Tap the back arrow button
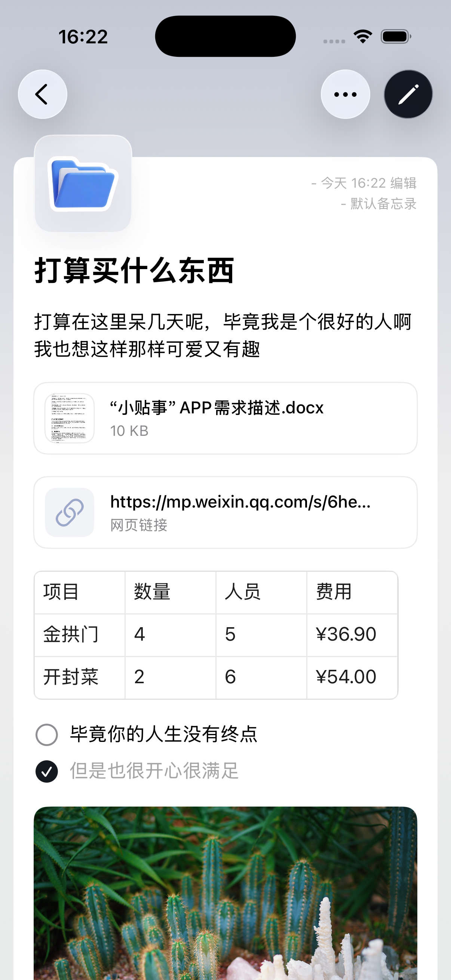 [x=42, y=94]
